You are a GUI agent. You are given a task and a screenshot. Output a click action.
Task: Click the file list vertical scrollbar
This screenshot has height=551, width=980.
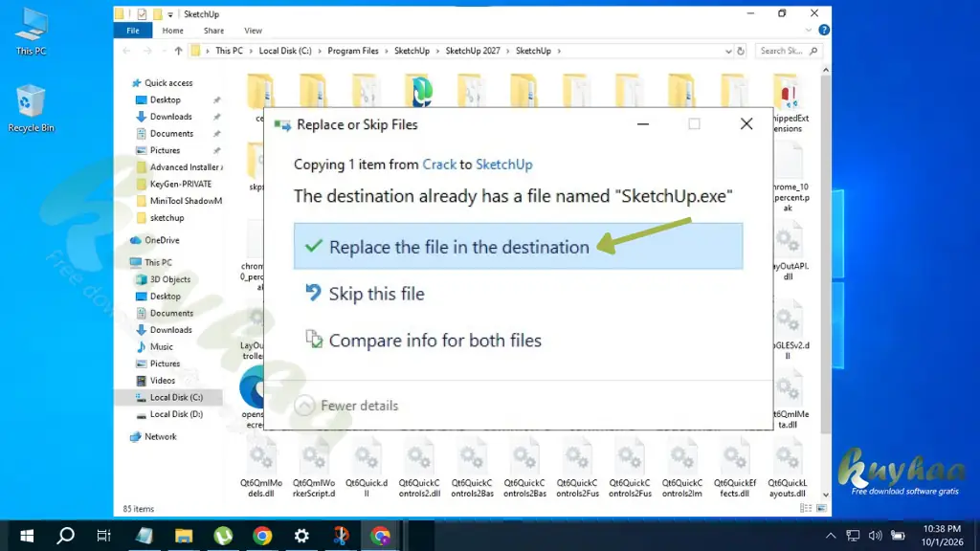pyautogui.click(x=826, y=254)
